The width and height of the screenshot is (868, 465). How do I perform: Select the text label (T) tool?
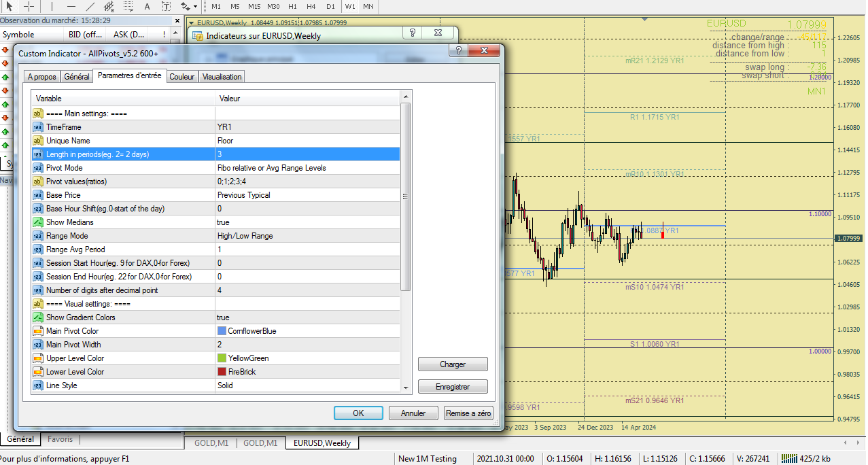pos(167,6)
